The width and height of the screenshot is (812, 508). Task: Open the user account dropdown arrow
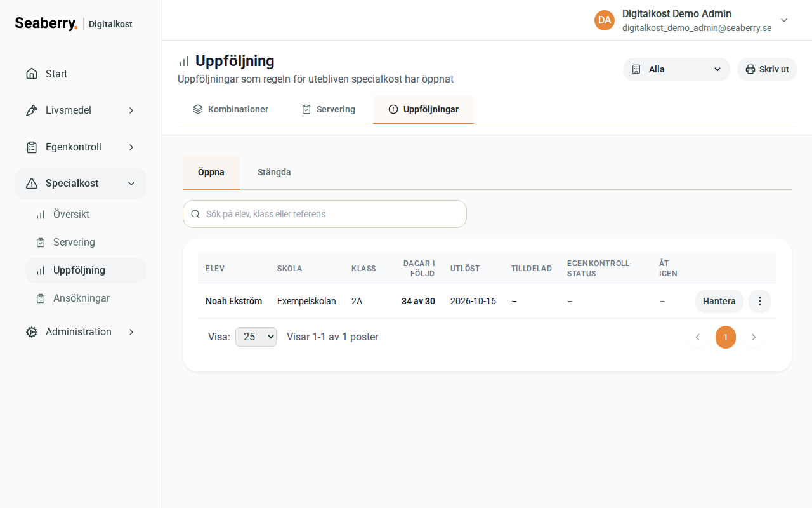tap(784, 20)
